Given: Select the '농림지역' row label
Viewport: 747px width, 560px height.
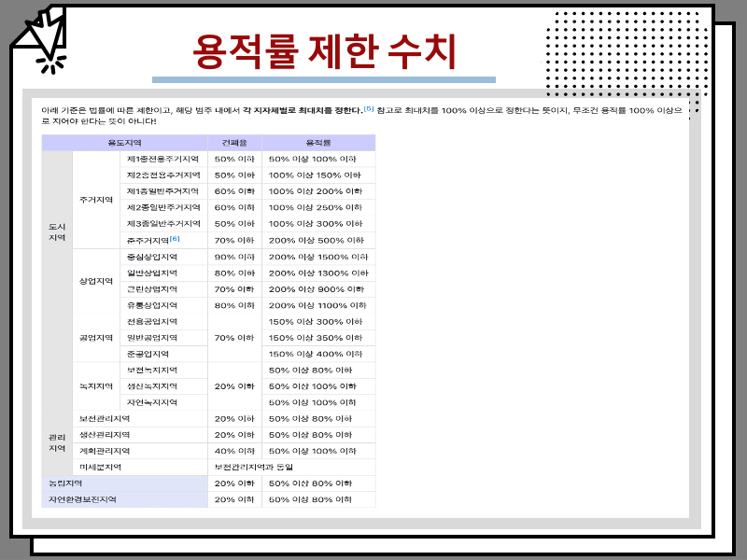Looking at the screenshot, I should [x=65, y=483].
